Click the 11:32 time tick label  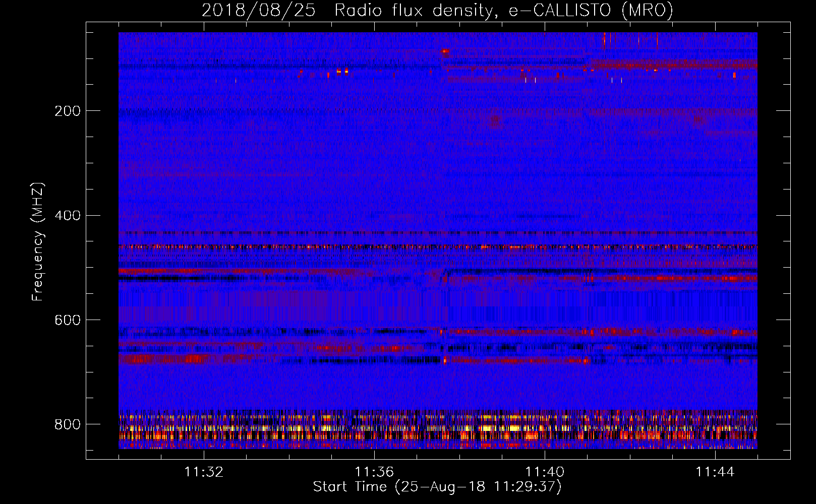coord(204,472)
